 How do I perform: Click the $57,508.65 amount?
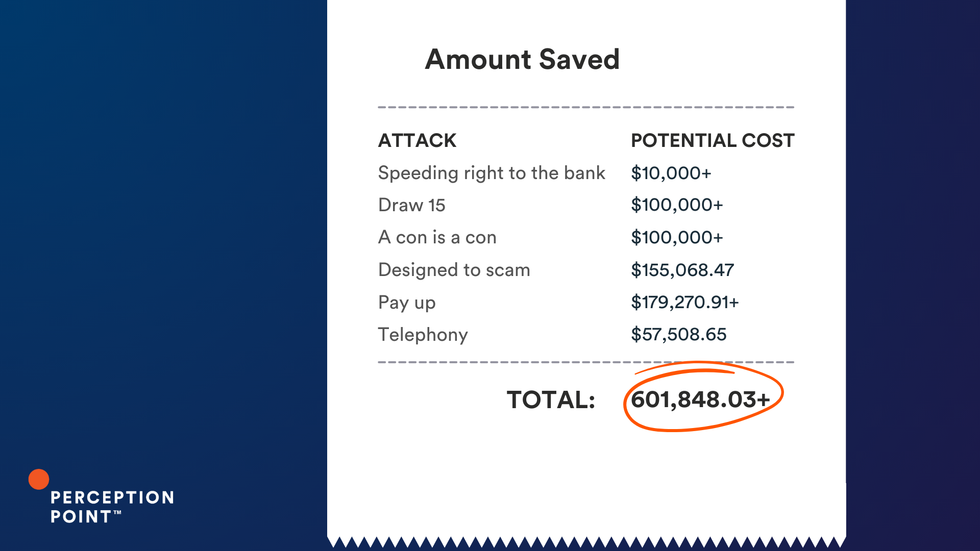pos(678,334)
